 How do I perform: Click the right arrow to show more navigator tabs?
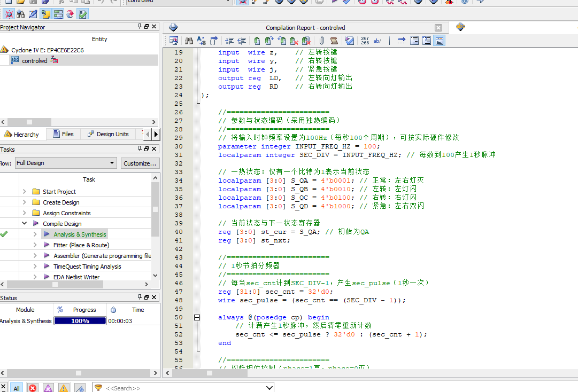[156, 135]
